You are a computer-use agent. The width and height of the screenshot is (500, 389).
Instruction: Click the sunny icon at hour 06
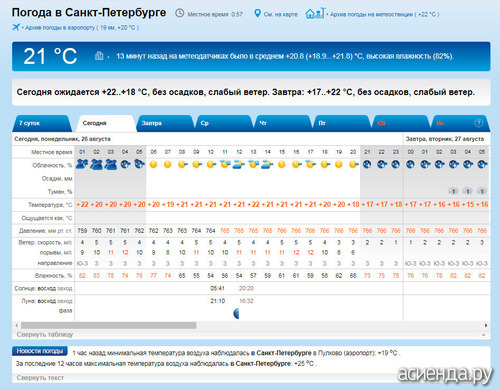click(x=153, y=164)
